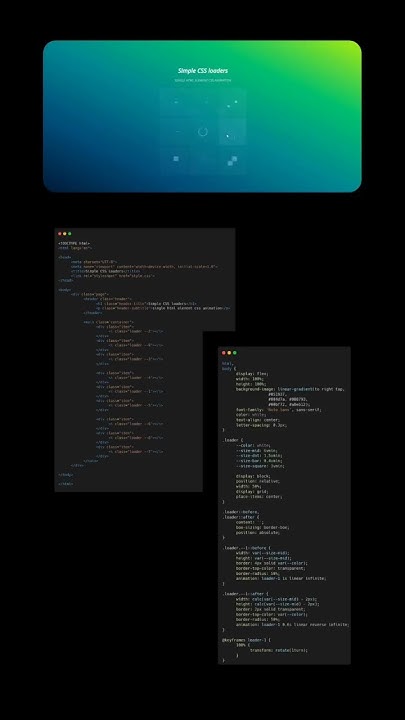Click the checkered squares loader
This screenshot has width=405, height=720.
(x=232, y=160)
